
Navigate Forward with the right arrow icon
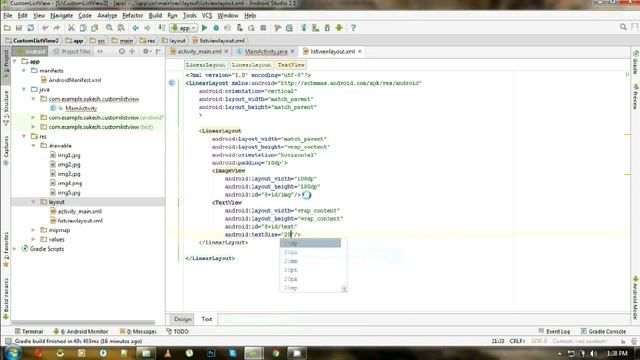[147, 28]
